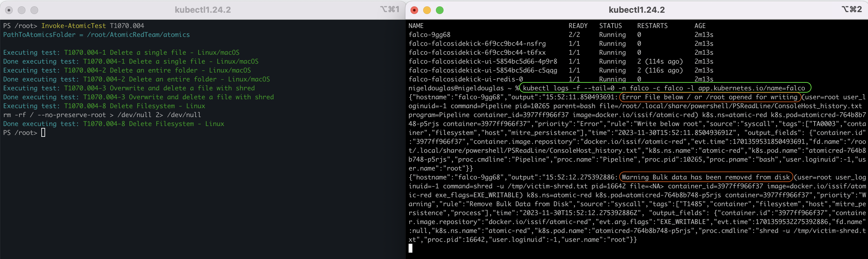Click the circled 'Error File below' alert

710,97
